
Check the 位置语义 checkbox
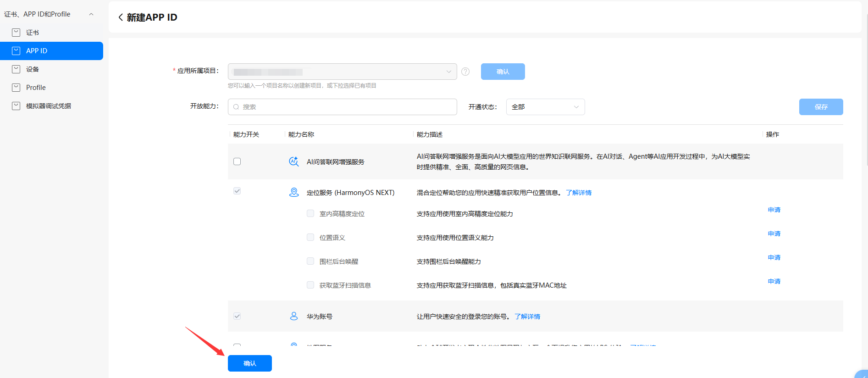310,237
